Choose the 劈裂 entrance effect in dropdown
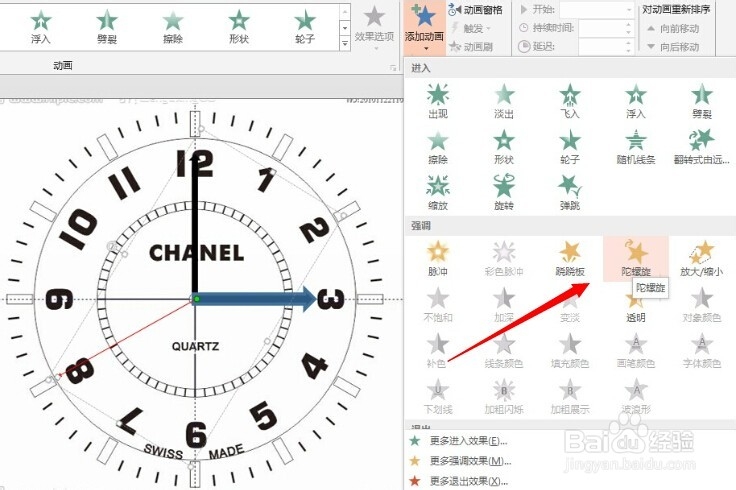 pyautogui.click(x=702, y=101)
